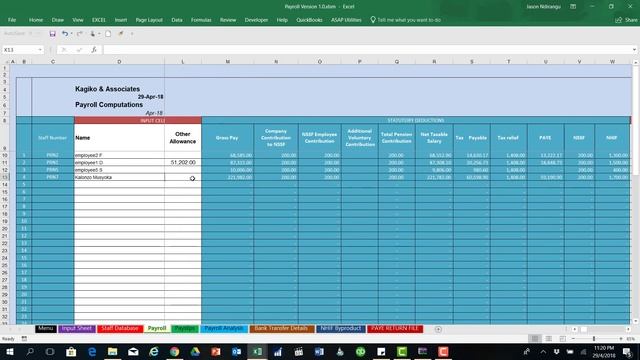The image size is (640, 360).
Task: Open the ASAP Utilities tab
Action: pos(346,20)
